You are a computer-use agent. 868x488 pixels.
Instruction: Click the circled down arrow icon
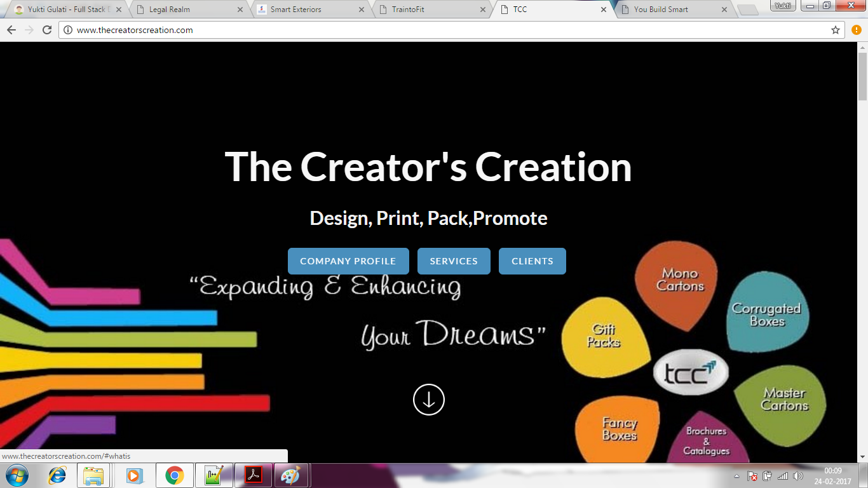(429, 400)
